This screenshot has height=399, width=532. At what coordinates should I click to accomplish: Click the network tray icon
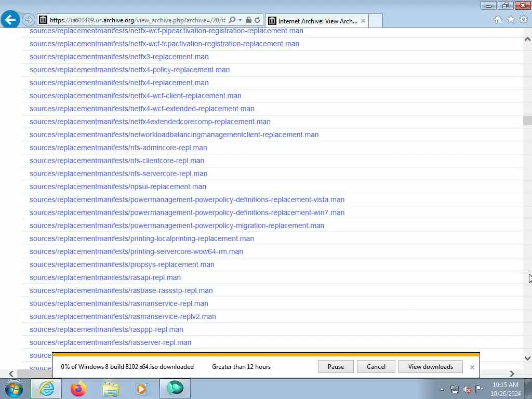[454, 390]
